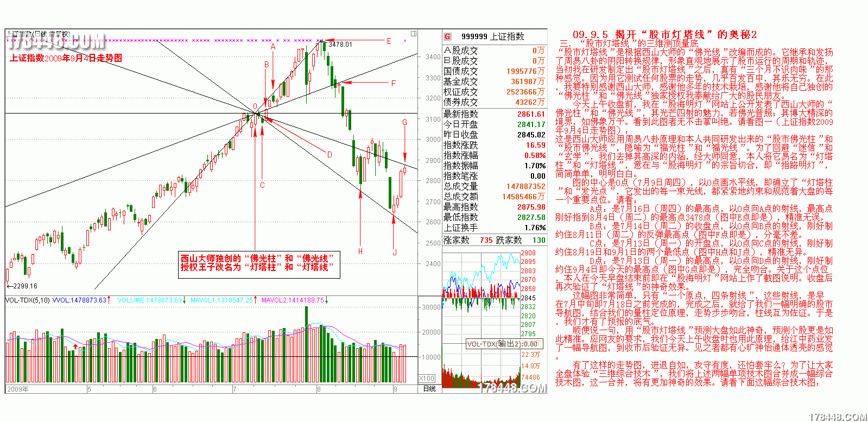Click the X100 volume scale button

click(x=427, y=379)
